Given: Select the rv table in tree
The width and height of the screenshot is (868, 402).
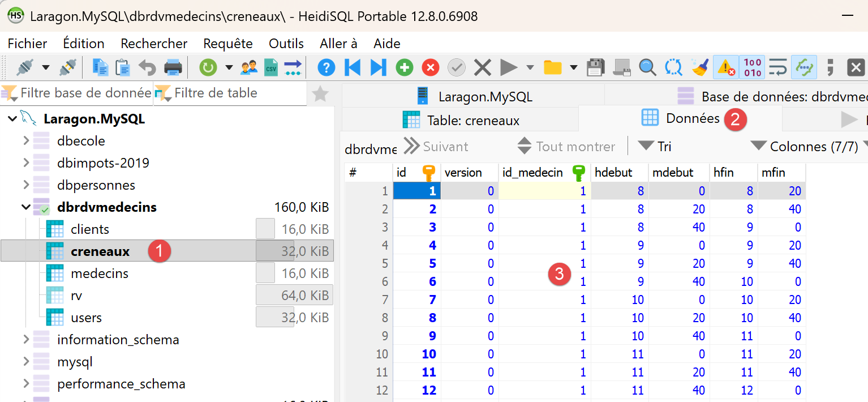Looking at the screenshot, I should click(76, 296).
